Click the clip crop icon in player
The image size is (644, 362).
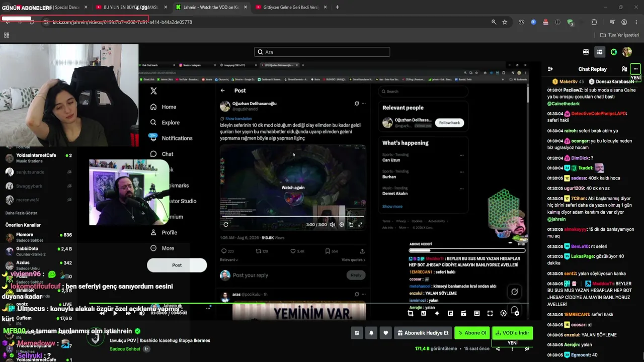[410, 313]
